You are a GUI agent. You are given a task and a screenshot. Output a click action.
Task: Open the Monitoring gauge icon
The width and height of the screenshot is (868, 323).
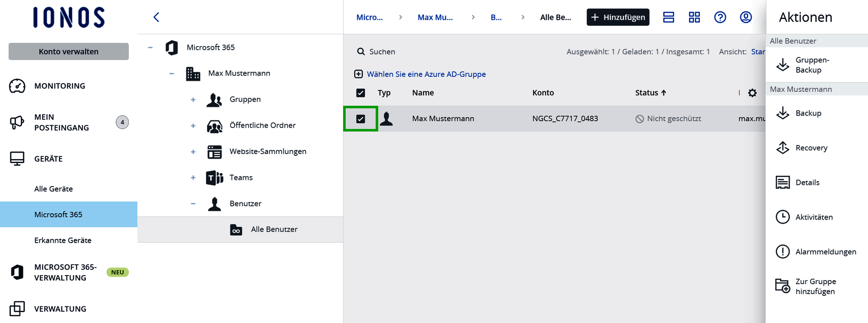tap(17, 86)
